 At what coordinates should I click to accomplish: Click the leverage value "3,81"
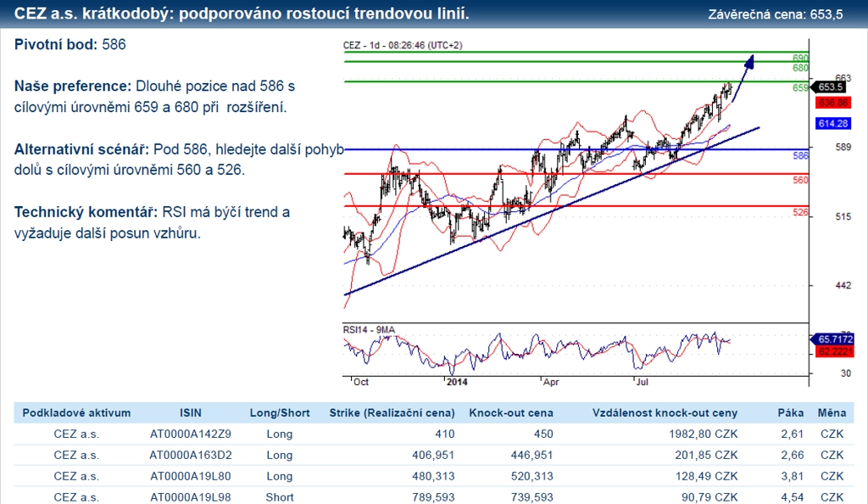pyautogui.click(x=793, y=476)
